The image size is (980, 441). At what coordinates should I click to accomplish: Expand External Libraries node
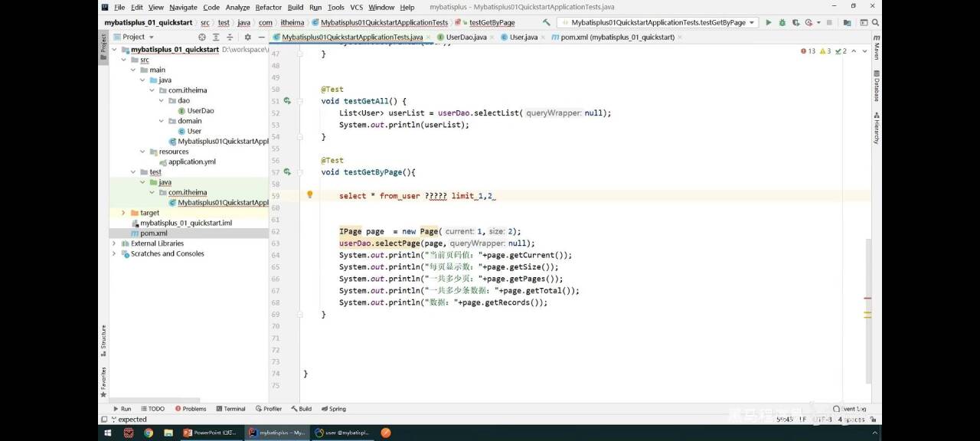114,243
